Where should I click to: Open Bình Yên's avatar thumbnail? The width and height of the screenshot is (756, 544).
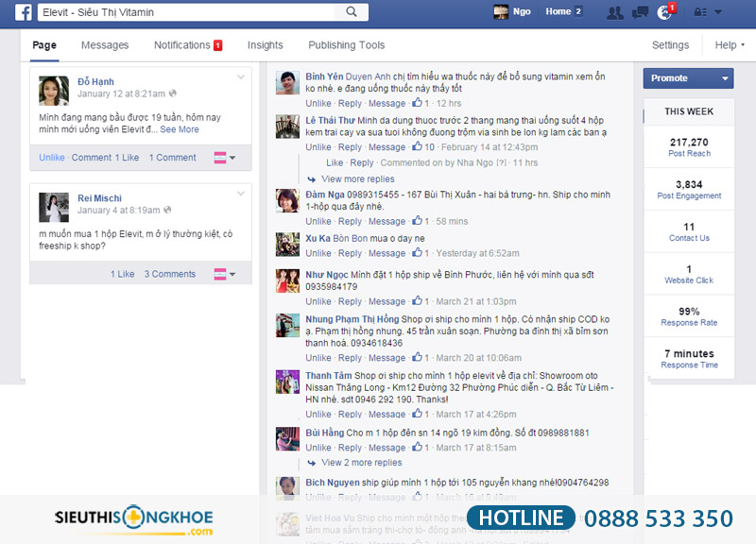point(287,83)
